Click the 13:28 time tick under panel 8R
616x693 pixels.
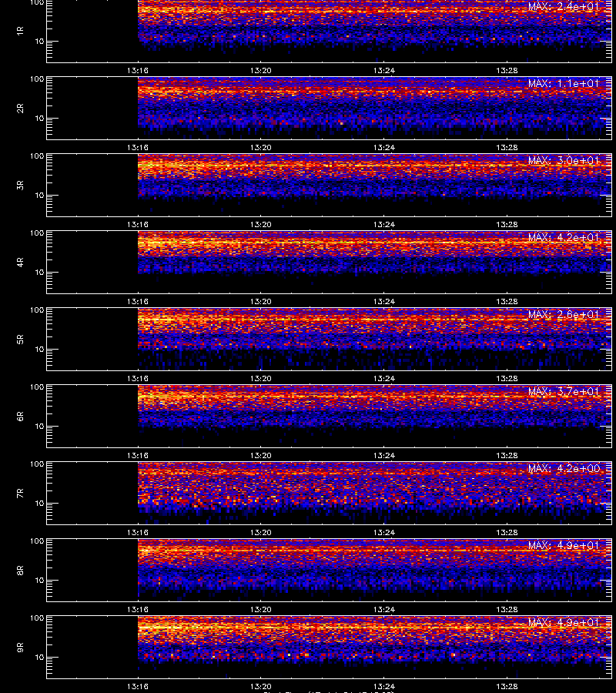(x=507, y=610)
